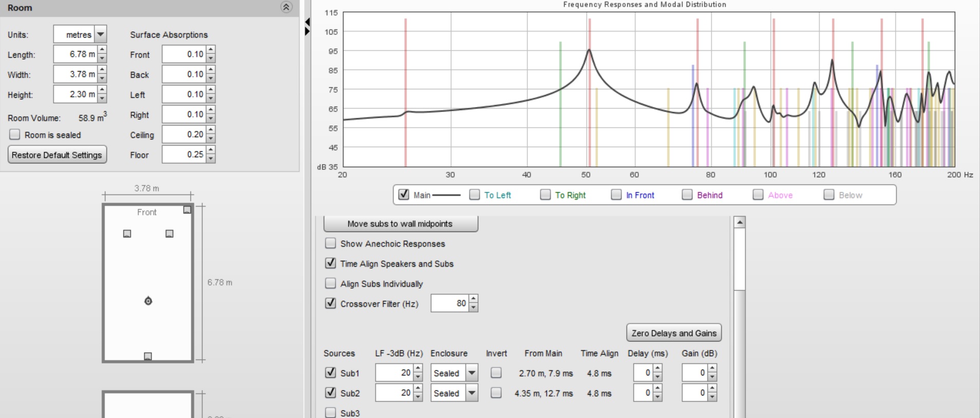980x418 pixels.
Task: Open Sub1 Enclosure dropdown
Action: click(472, 373)
